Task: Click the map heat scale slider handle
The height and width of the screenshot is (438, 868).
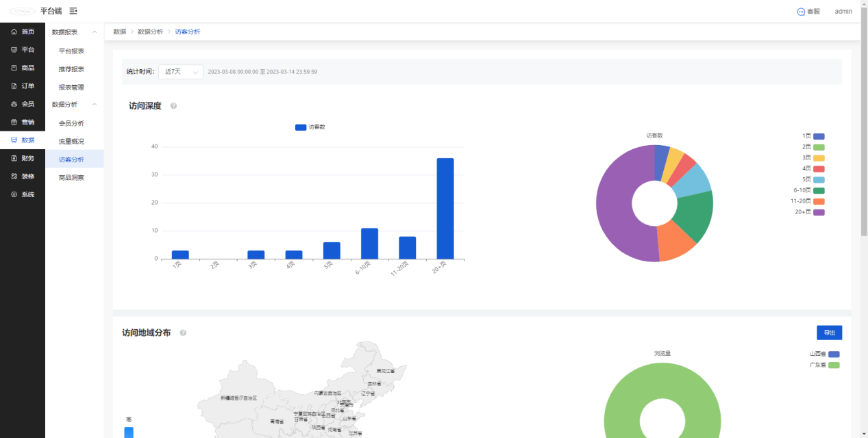Action: coord(129,432)
